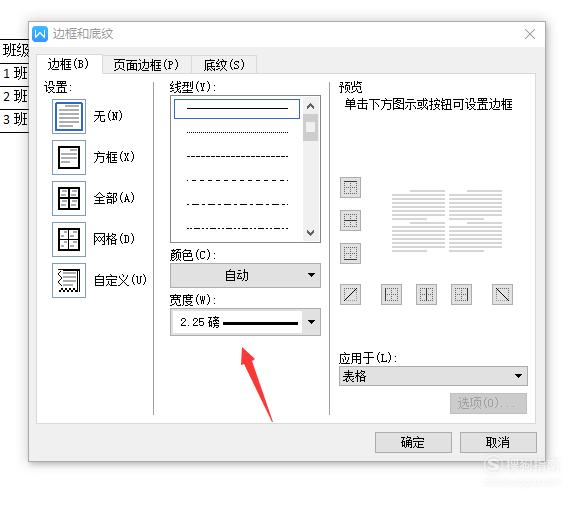Toggle left border button in preview

[391, 295]
